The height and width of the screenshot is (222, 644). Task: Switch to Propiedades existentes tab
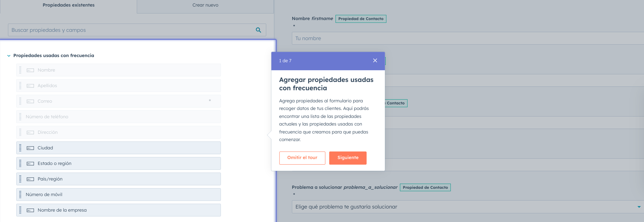pyautogui.click(x=69, y=5)
